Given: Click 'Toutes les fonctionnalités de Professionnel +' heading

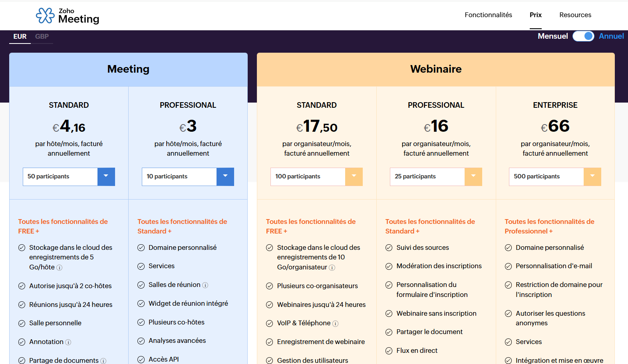Looking at the screenshot, I should pos(549,227).
